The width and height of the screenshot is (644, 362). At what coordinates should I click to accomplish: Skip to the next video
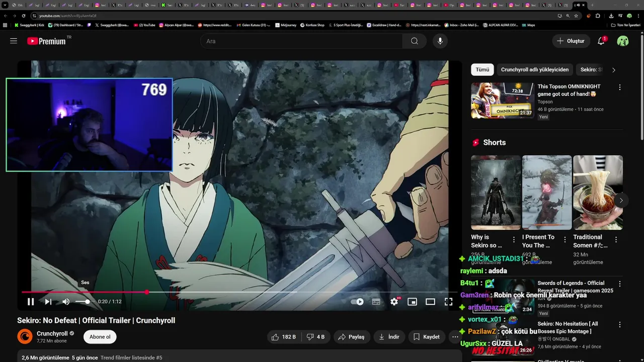coord(48,302)
